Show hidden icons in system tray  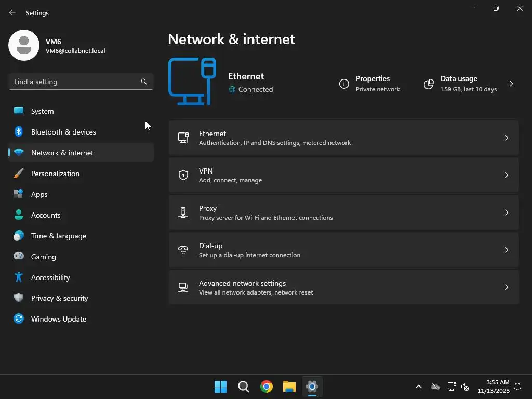pos(418,387)
